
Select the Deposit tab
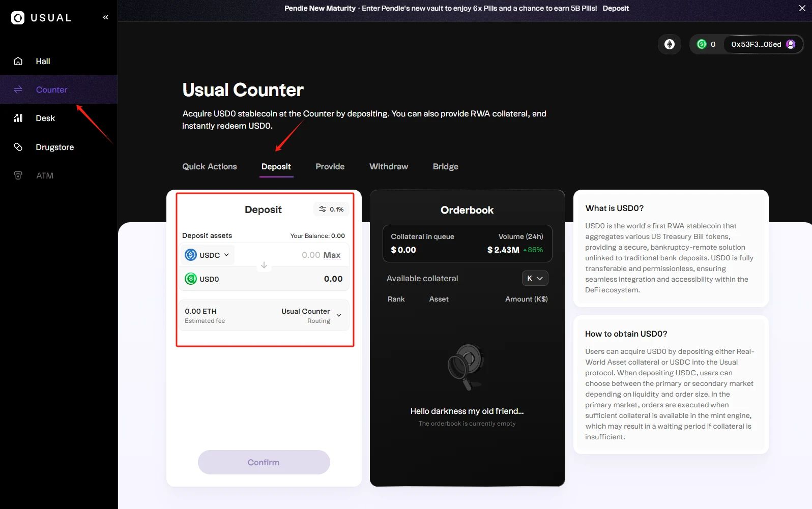click(x=276, y=167)
